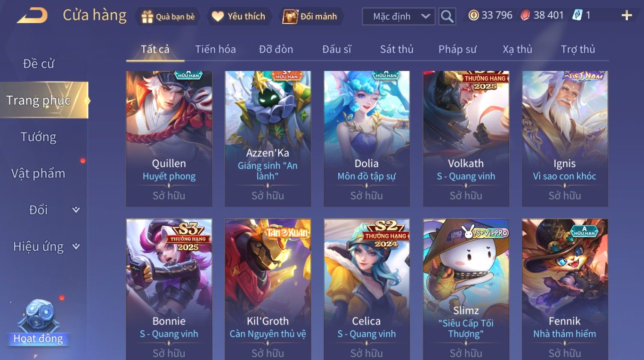Tap the plus icon to add currency
Screen dimensions: 644x360
click(x=626, y=16)
